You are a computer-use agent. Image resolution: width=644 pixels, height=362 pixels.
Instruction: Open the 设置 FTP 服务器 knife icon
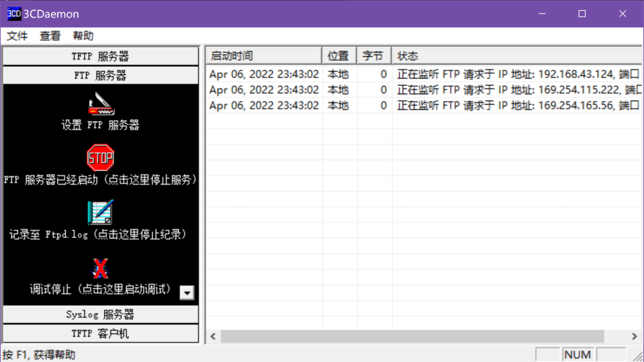(101, 103)
